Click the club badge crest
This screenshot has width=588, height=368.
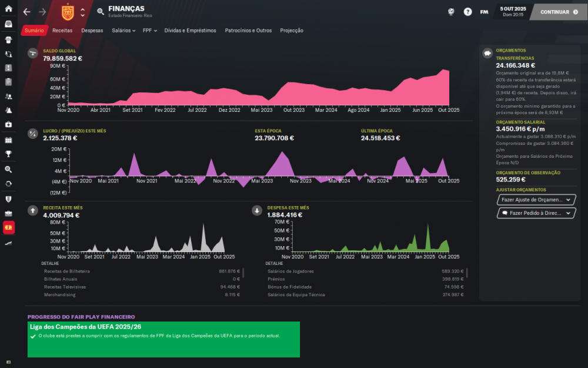click(68, 12)
